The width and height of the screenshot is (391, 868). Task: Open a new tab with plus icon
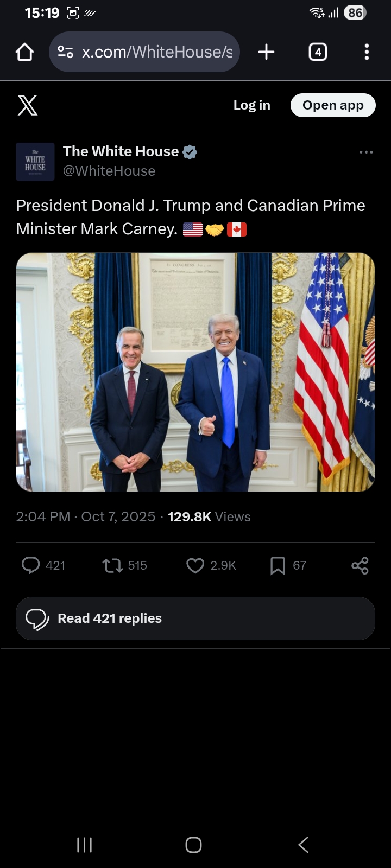[x=266, y=52]
